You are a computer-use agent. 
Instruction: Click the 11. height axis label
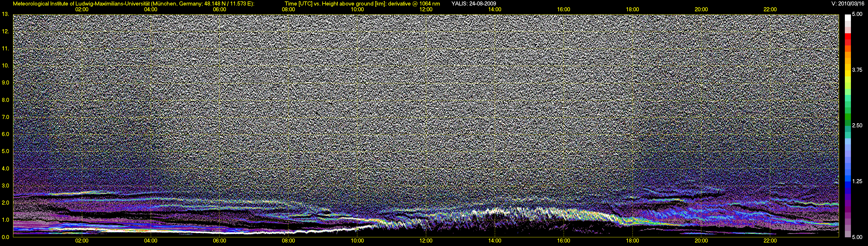[x=5, y=49]
